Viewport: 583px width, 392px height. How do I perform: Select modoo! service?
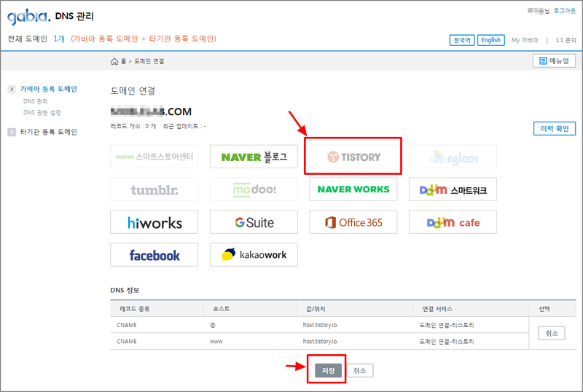point(254,189)
